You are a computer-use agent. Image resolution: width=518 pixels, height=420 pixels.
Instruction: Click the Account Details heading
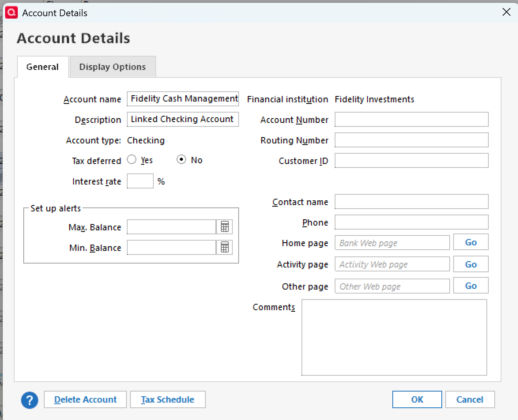(73, 38)
